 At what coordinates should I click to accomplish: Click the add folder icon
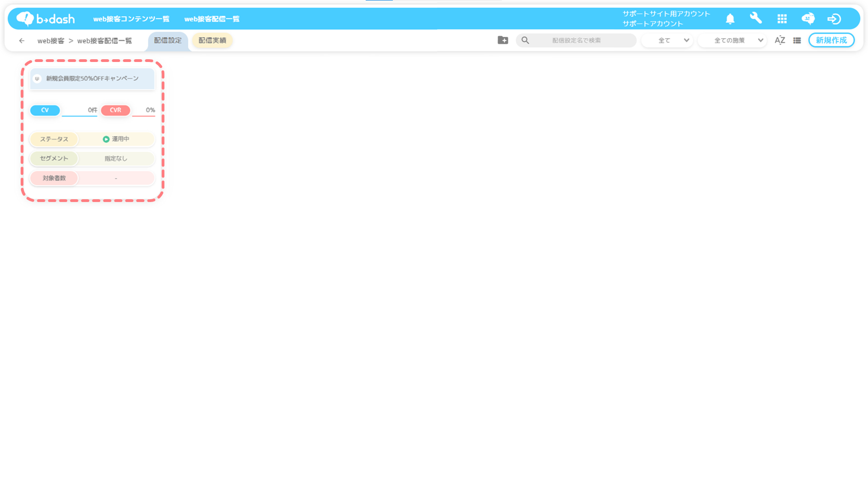coord(503,40)
